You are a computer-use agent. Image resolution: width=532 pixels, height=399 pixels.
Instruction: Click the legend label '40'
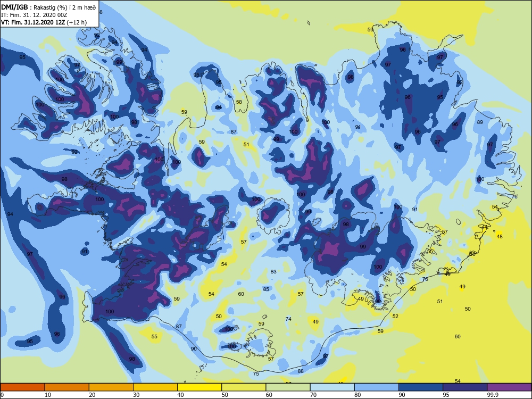click(180, 395)
